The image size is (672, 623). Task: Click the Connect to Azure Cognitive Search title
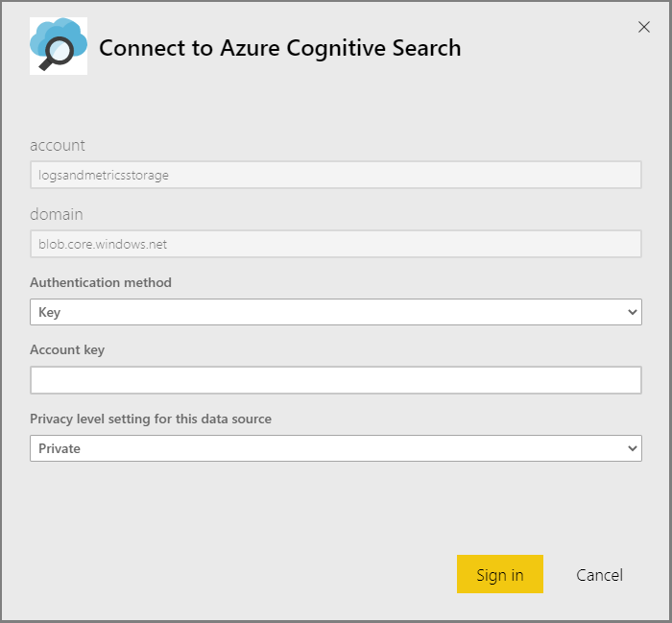(x=279, y=47)
